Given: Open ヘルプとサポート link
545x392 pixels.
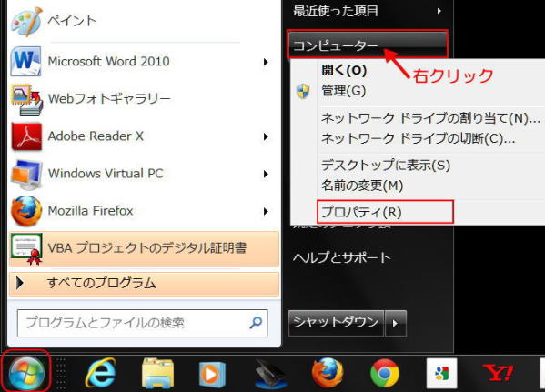Looking at the screenshot, I should (342, 258).
